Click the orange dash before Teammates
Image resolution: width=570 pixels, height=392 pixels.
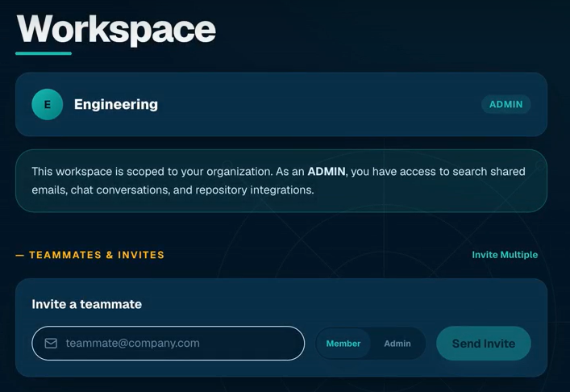19,255
